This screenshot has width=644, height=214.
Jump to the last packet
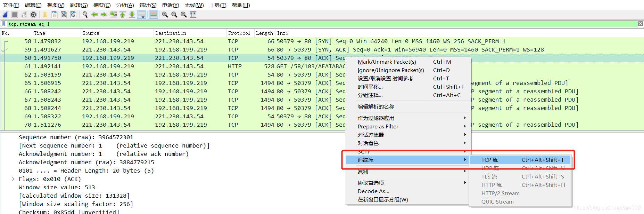click(x=132, y=15)
